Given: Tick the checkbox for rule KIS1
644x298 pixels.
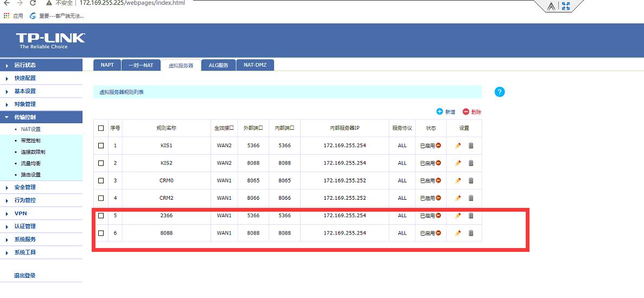Looking at the screenshot, I should click(x=101, y=145).
